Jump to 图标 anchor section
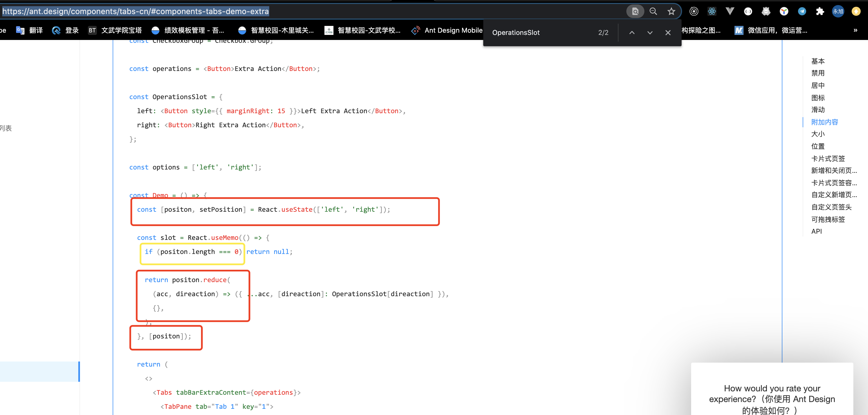The image size is (868, 415). [818, 98]
